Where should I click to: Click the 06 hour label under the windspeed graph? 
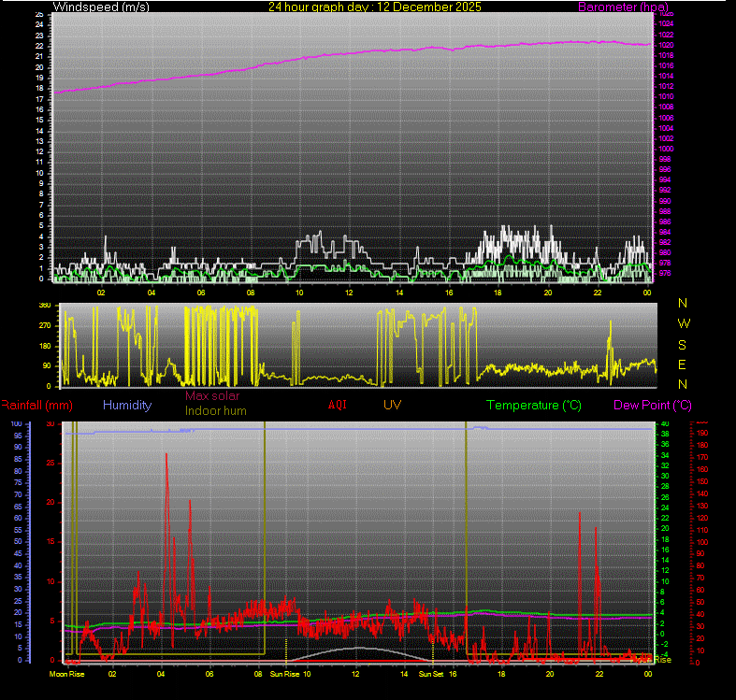(x=201, y=293)
